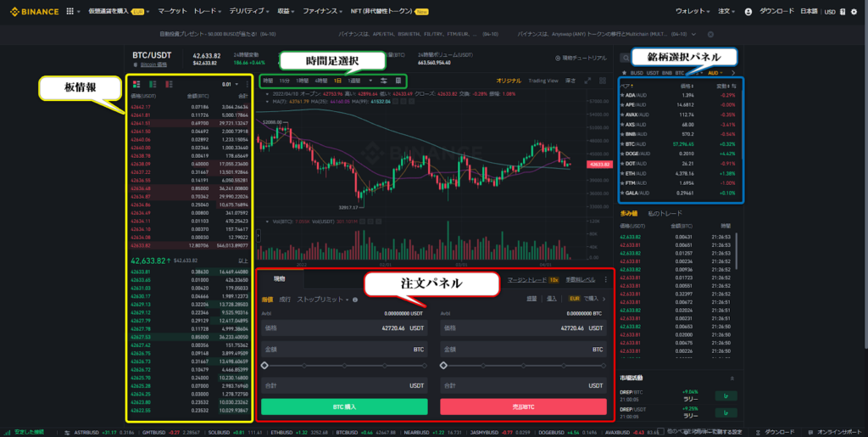The width and height of the screenshot is (868, 437).
Task: Click ダウンロード in the top header
Action: point(776,11)
